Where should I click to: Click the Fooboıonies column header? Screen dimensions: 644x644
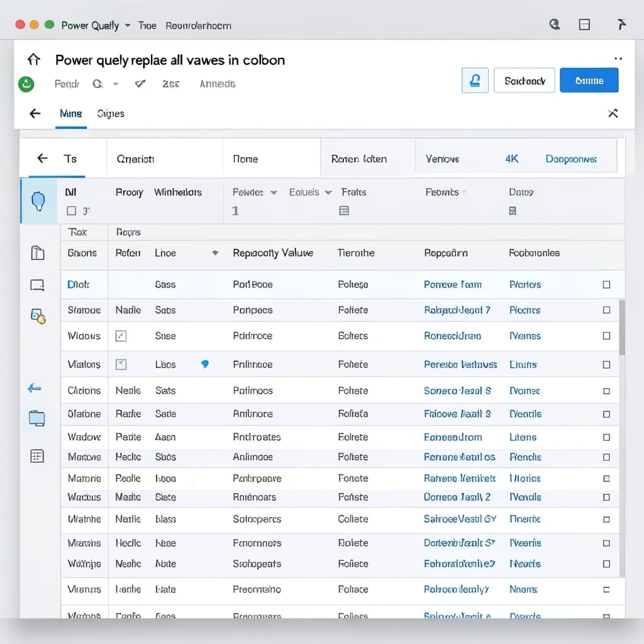tap(534, 253)
